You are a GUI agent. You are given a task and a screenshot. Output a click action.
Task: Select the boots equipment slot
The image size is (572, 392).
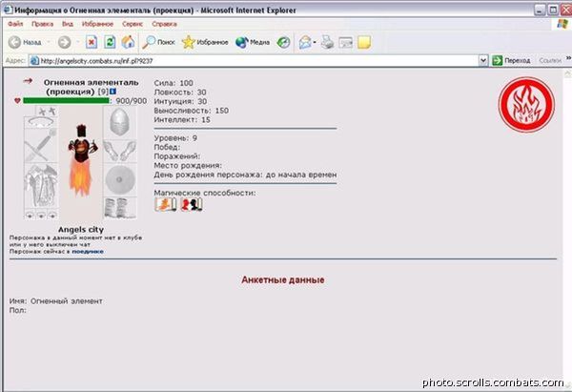(120, 208)
